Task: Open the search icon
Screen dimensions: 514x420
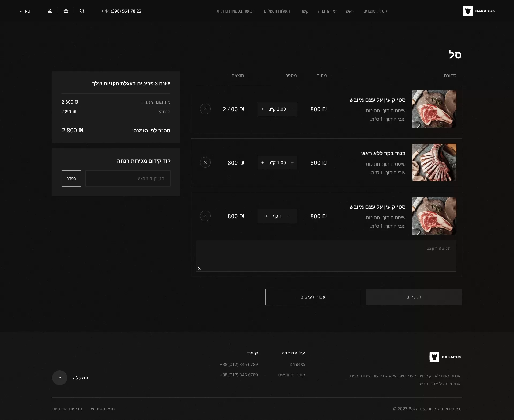Action: (x=82, y=11)
